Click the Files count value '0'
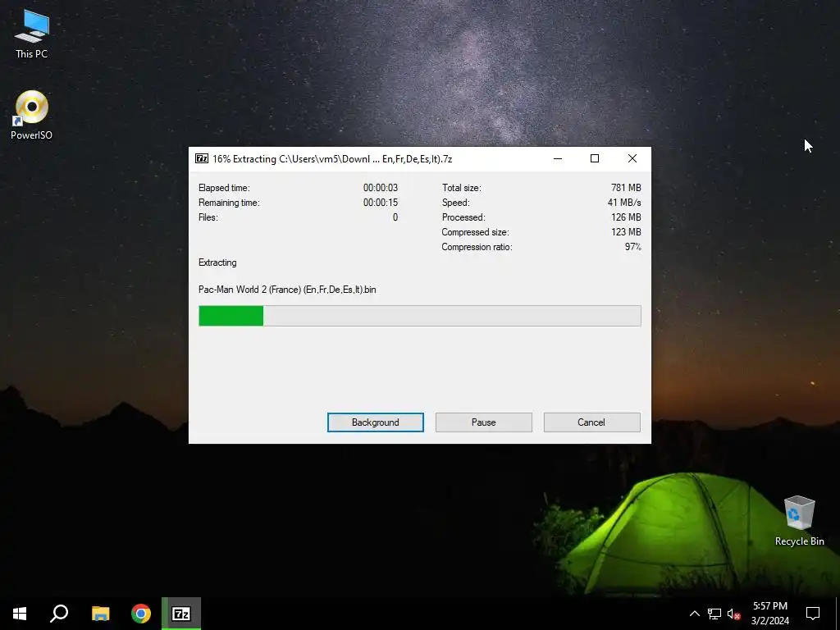The width and height of the screenshot is (840, 630). pos(395,217)
